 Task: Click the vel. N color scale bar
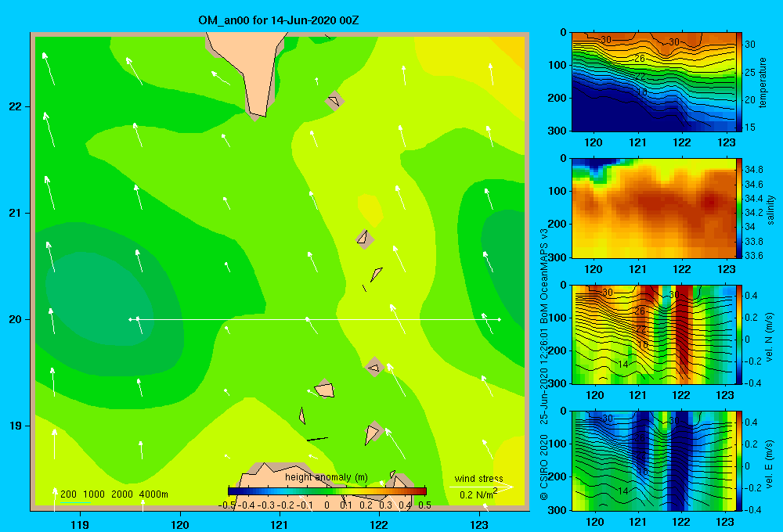click(x=739, y=334)
